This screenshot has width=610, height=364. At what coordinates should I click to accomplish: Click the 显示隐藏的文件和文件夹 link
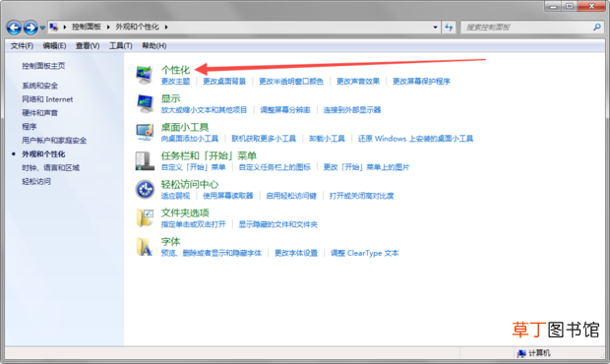coord(278,224)
